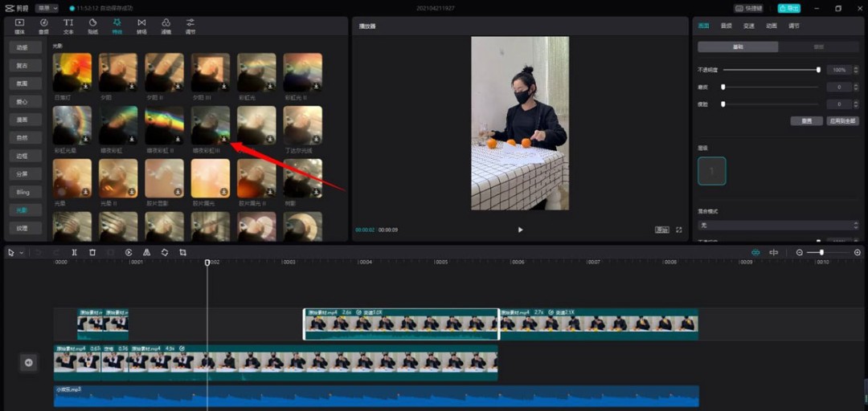Switch to the 基础 basic segment
Screen dimensions: 868x411
[737, 47]
